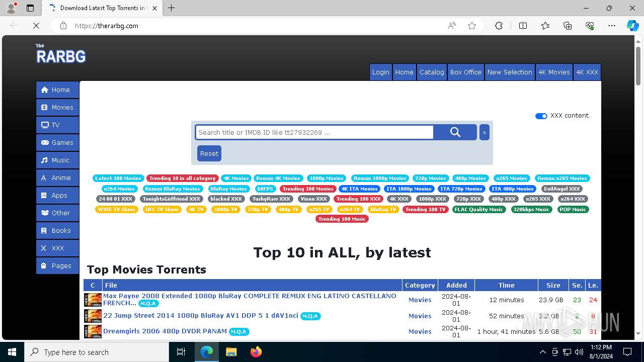Open 4K XXX in top navigation

pos(587,72)
